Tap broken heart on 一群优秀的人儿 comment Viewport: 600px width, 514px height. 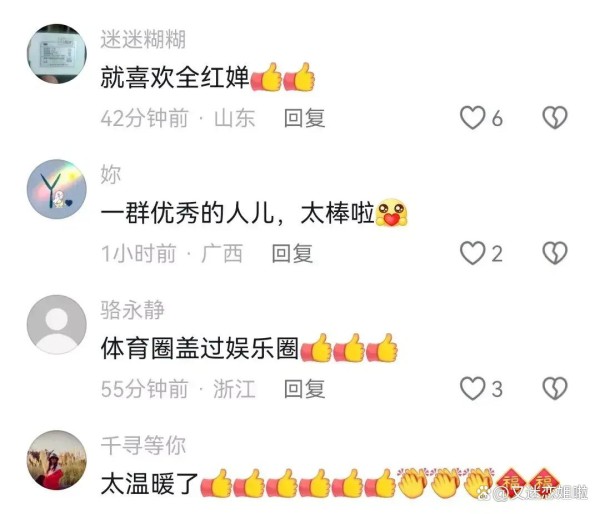[555, 253]
